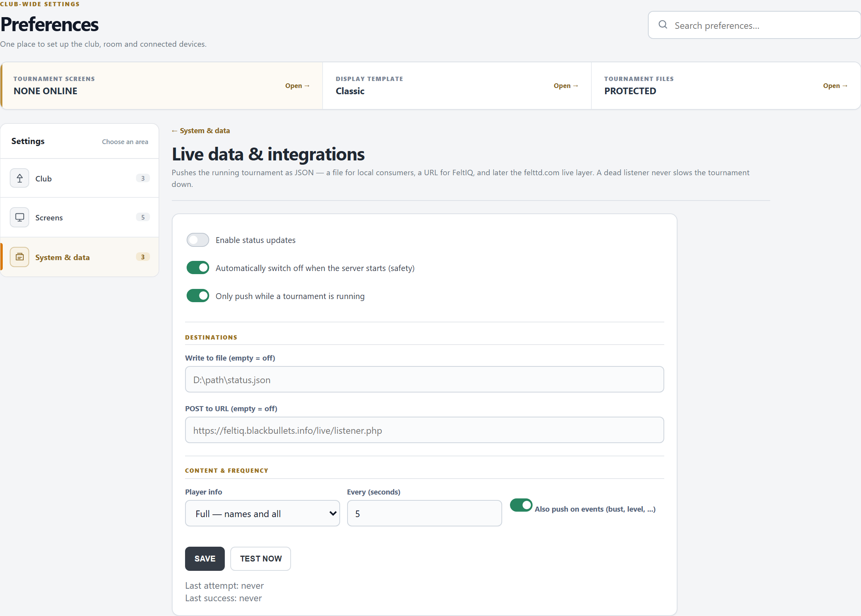Click the Screens monitor icon

pos(19,217)
